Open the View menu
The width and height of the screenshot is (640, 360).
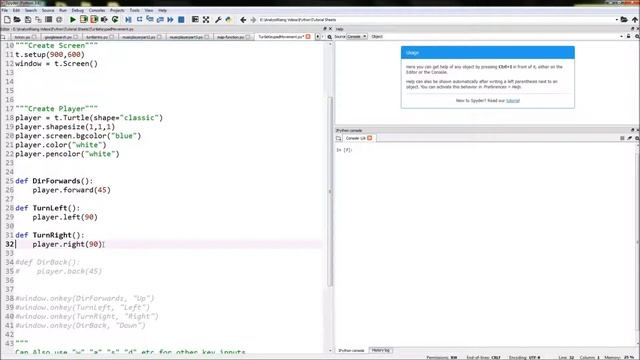tap(149, 10)
